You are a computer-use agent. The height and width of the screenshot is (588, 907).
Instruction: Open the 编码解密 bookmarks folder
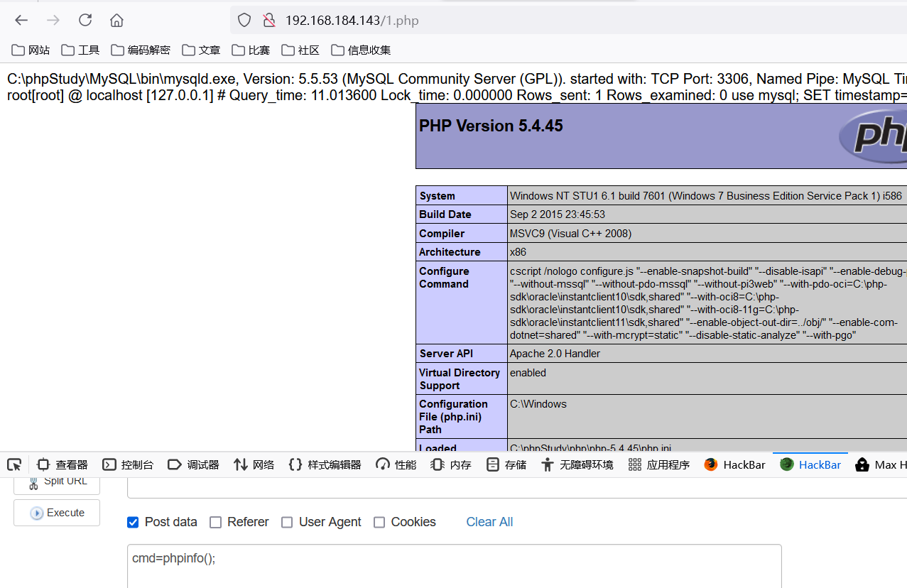pos(141,50)
